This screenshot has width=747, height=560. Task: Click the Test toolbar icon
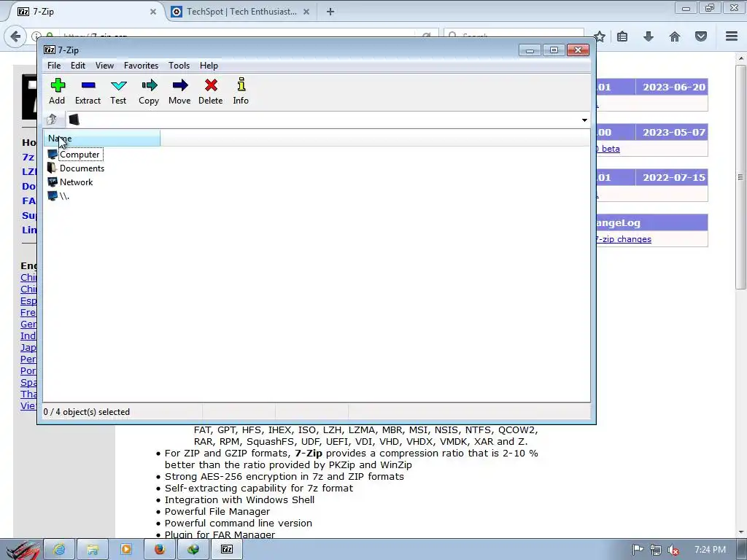point(118,91)
